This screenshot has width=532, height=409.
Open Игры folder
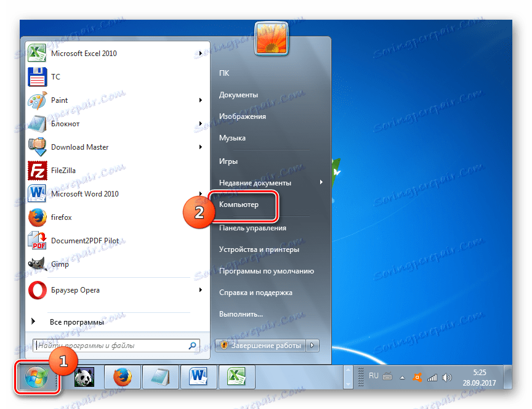pyautogui.click(x=228, y=161)
